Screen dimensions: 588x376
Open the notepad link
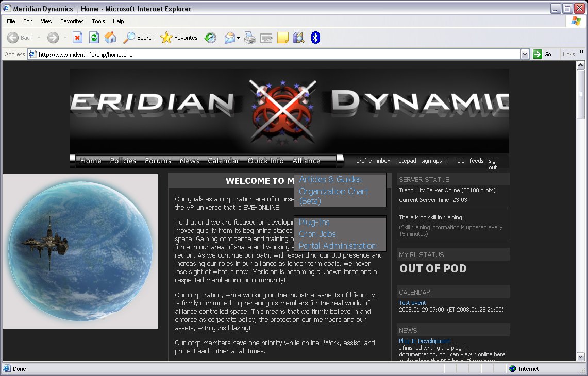[x=406, y=161]
